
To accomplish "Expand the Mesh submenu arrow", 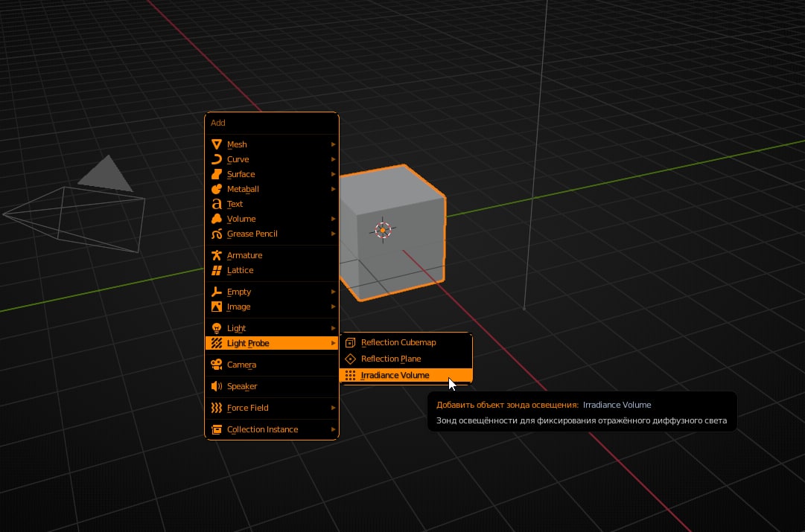I will 333,144.
